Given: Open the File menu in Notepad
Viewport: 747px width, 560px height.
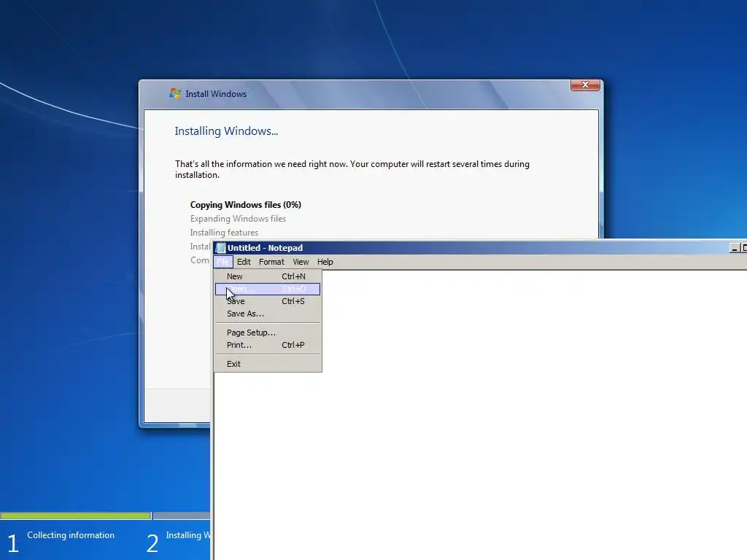Looking at the screenshot, I should 223,262.
